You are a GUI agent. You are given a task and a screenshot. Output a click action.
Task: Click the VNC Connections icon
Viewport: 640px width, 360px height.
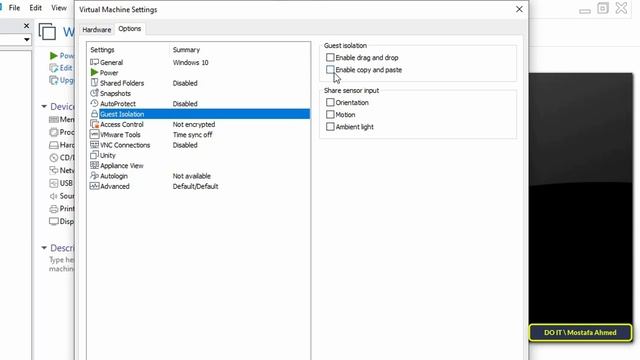tap(94, 144)
